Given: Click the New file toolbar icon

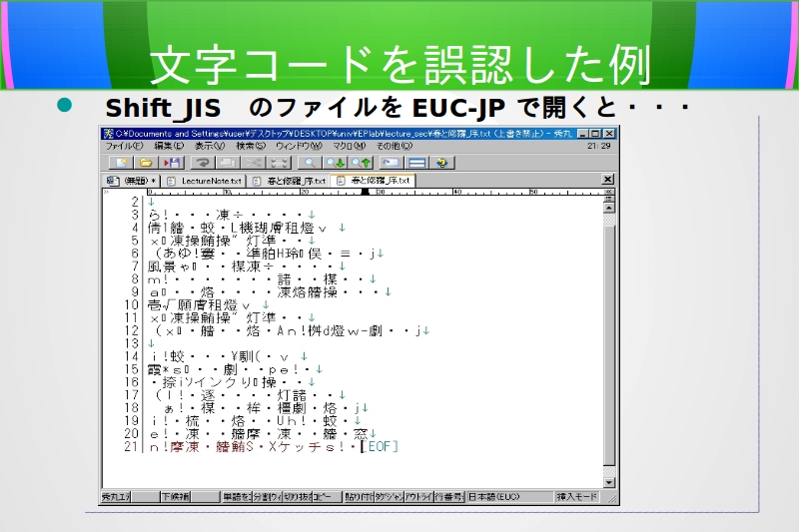Looking at the screenshot, I should click(x=121, y=162).
